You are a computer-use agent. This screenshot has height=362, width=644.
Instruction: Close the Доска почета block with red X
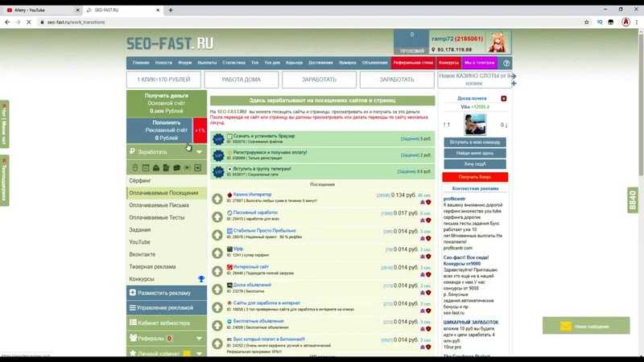[x=504, y=98]
